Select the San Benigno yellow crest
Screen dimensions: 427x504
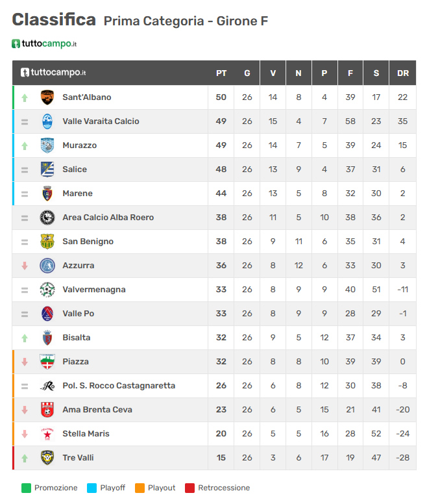pos(47,242)
